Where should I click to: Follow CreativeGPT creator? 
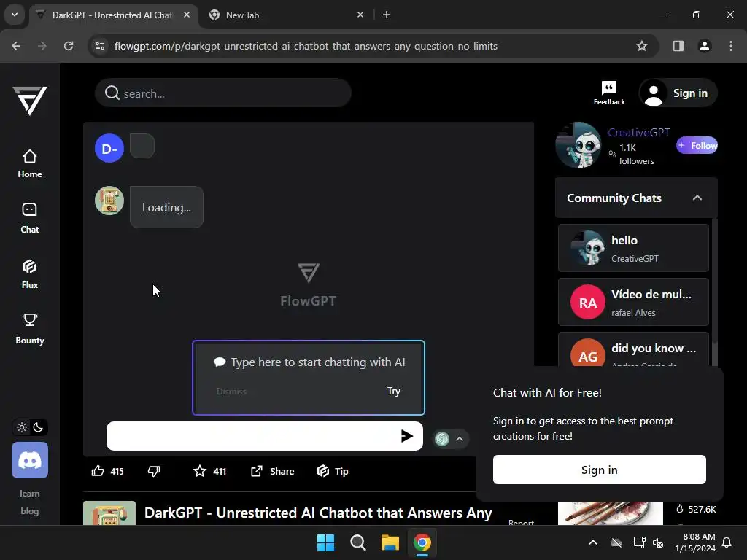click(697, 145)
